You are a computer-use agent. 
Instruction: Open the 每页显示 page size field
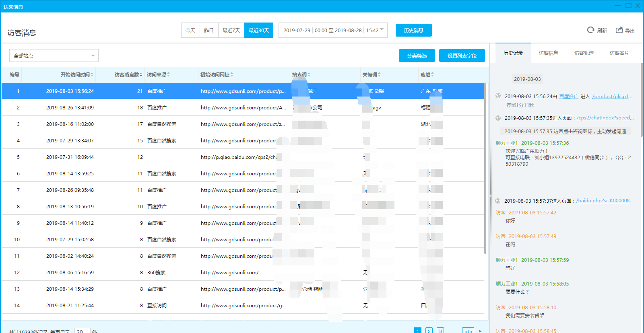82,331
